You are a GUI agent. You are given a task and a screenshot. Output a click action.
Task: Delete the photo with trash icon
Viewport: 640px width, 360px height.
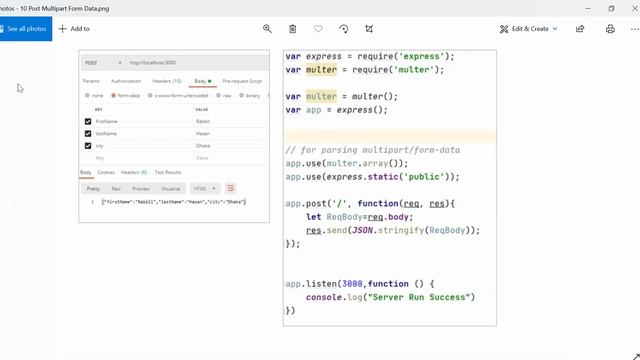pos(293,29)
